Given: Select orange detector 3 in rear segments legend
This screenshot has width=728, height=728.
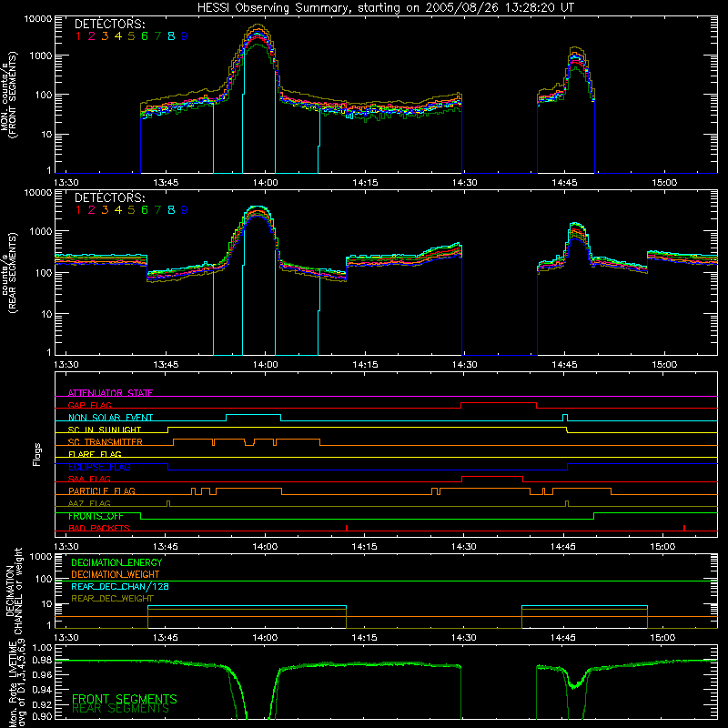Looking at the screenshot, I should coord(105,210).
